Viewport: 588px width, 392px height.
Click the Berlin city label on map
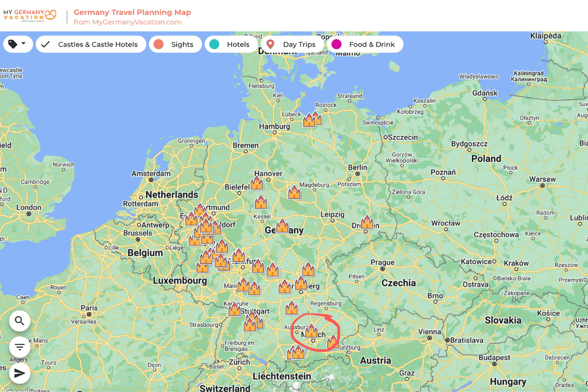click(357, 168)
